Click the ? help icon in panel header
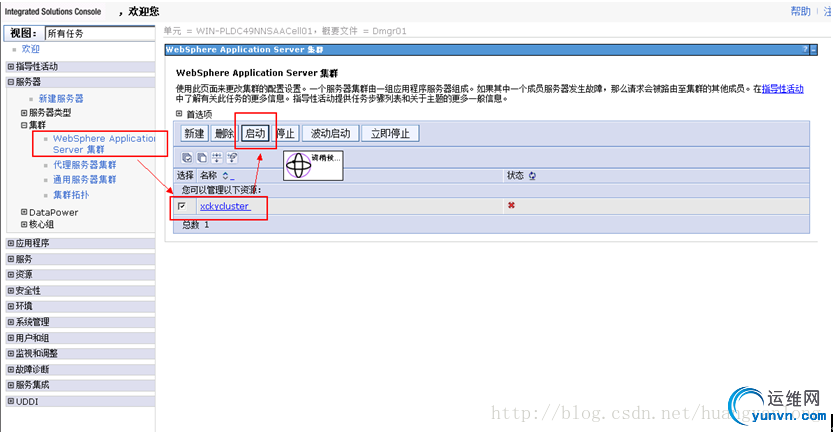The height and width of the screenshot is (433, 833). pos(805,49)
